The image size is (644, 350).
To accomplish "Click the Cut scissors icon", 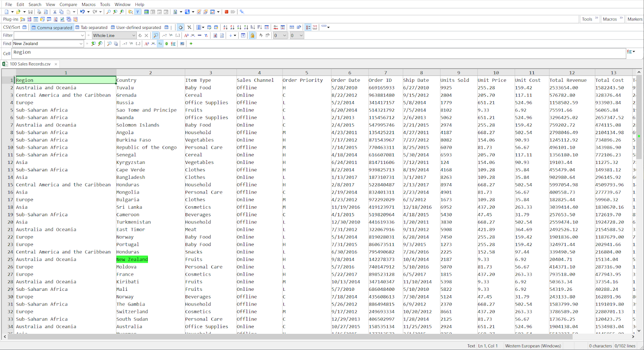I will pos(55,12).
